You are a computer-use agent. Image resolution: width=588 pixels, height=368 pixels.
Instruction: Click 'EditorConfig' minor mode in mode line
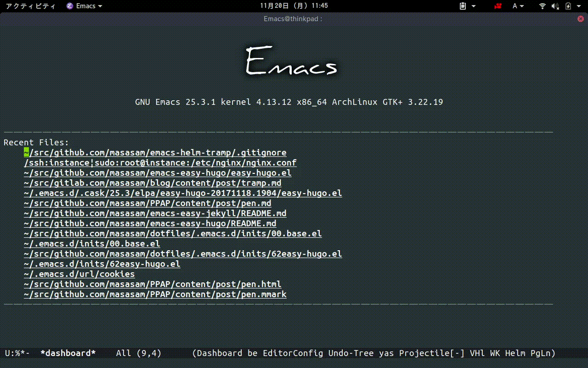(x=293, y=353)
